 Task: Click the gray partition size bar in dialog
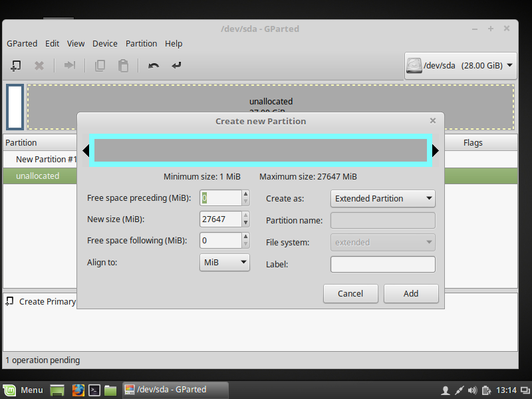pos(261,150)
